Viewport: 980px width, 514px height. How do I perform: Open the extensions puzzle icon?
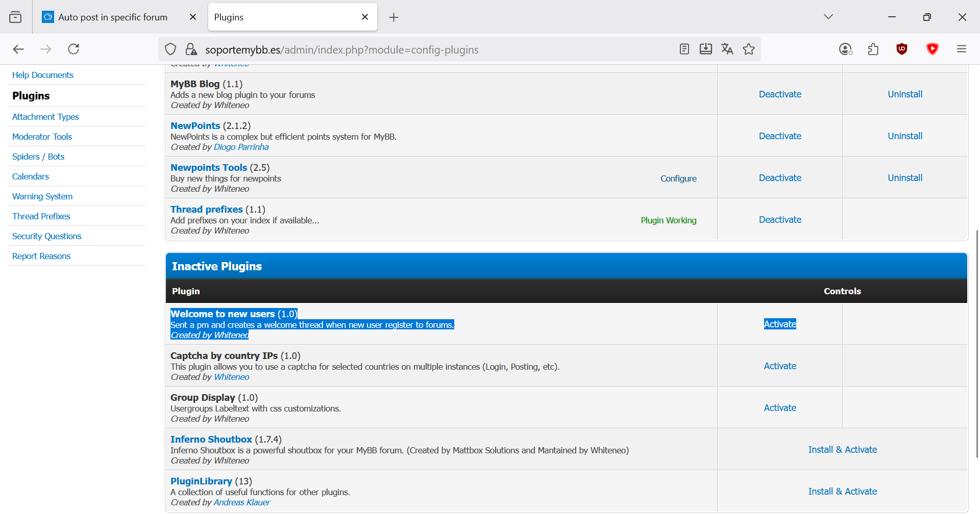[873, 49]
